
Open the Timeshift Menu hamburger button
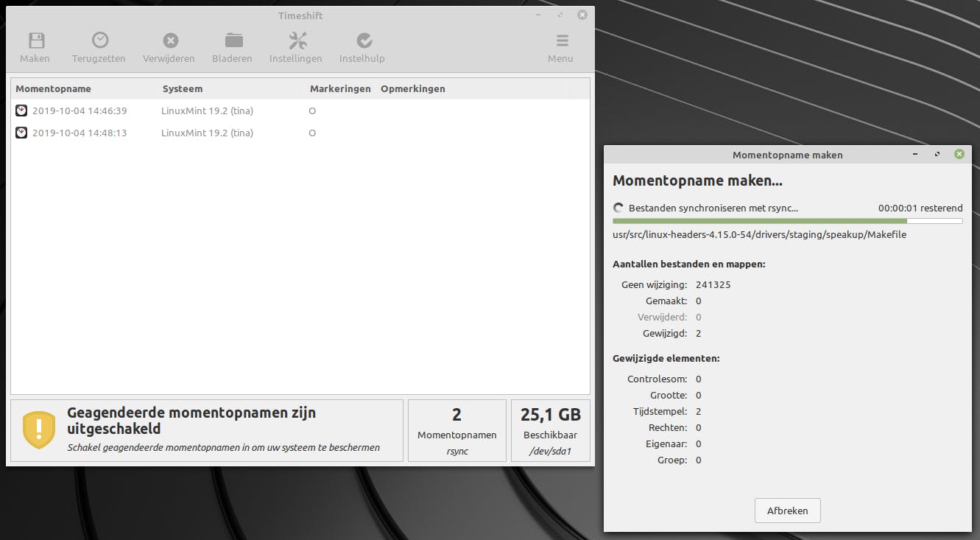(x=562, y=41)
